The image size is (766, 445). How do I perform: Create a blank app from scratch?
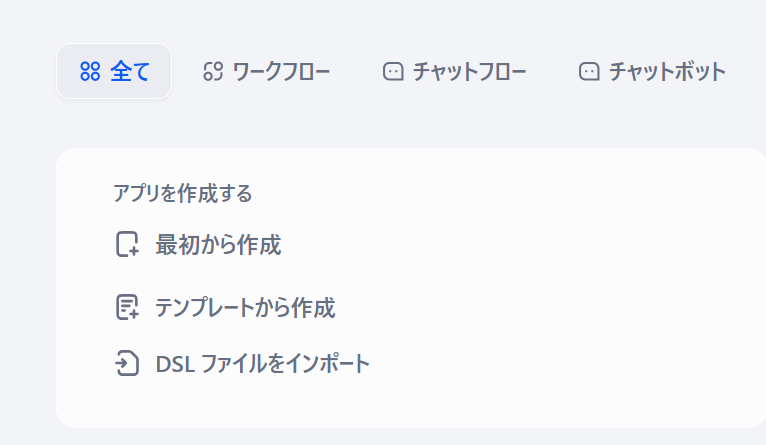point(218,245)
